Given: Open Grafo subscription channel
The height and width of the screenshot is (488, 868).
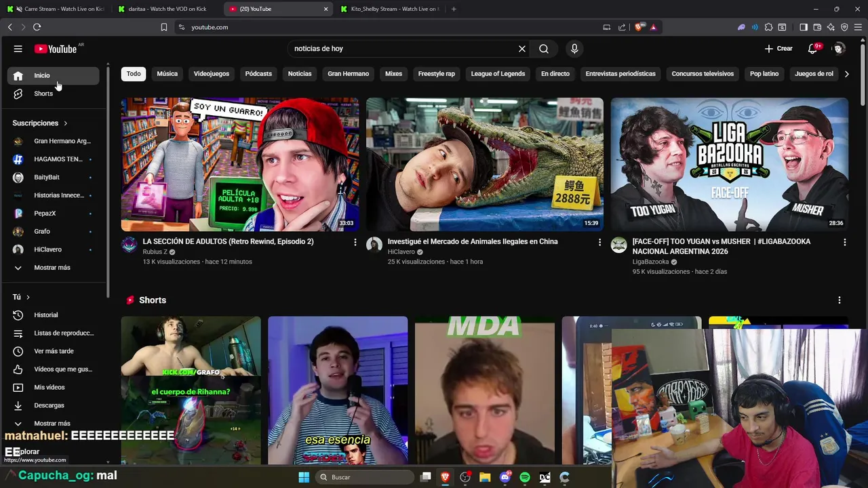Looking at the screenshot, I should tap(53, 232).
